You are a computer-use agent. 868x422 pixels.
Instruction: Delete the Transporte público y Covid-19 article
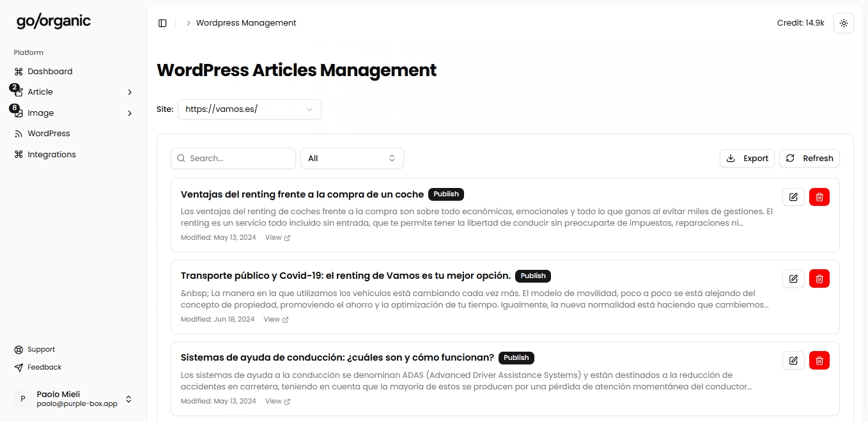pos(819,279)
